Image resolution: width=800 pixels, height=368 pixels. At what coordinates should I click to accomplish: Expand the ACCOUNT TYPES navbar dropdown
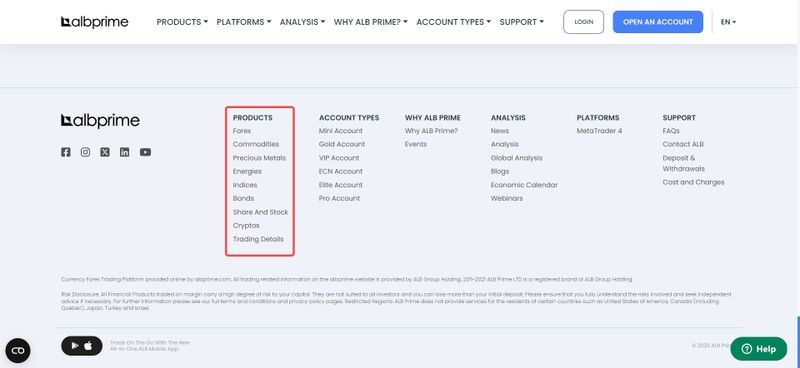click(454, 22)
